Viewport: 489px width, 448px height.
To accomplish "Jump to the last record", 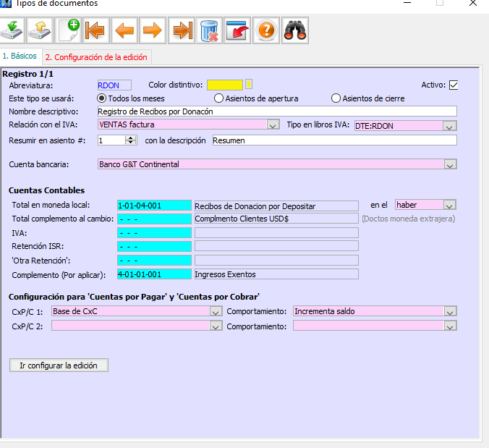I will tap(182, 30).
